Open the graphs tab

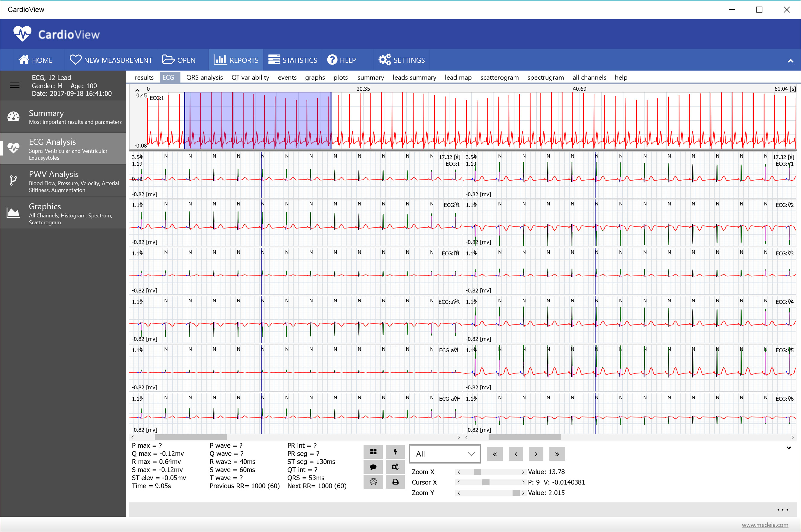(x=315, y=77)
